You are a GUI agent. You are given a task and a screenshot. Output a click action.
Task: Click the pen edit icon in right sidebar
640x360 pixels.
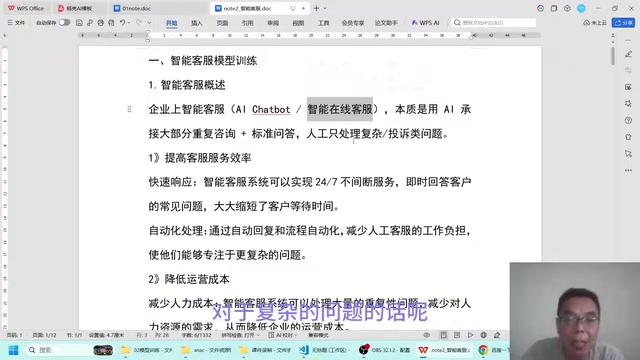[x=628, y=54]
